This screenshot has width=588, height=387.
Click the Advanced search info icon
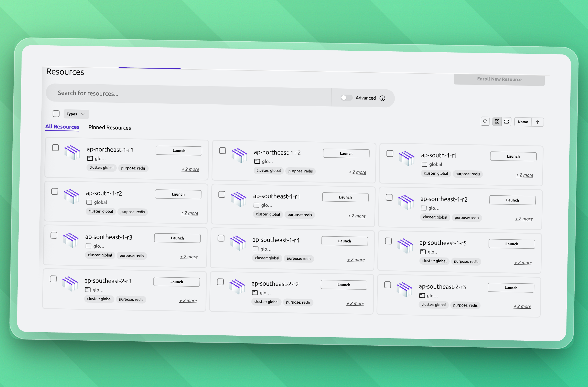[x=383, y=98]
